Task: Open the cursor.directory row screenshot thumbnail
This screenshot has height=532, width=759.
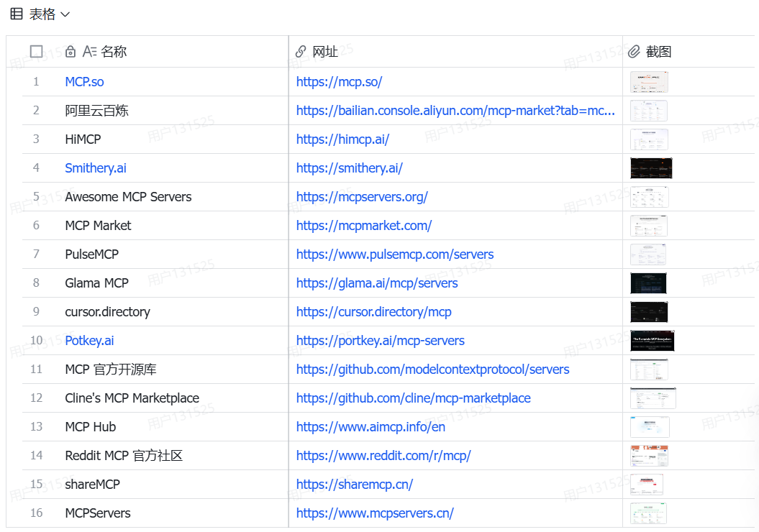Action: tap(649, 312)
